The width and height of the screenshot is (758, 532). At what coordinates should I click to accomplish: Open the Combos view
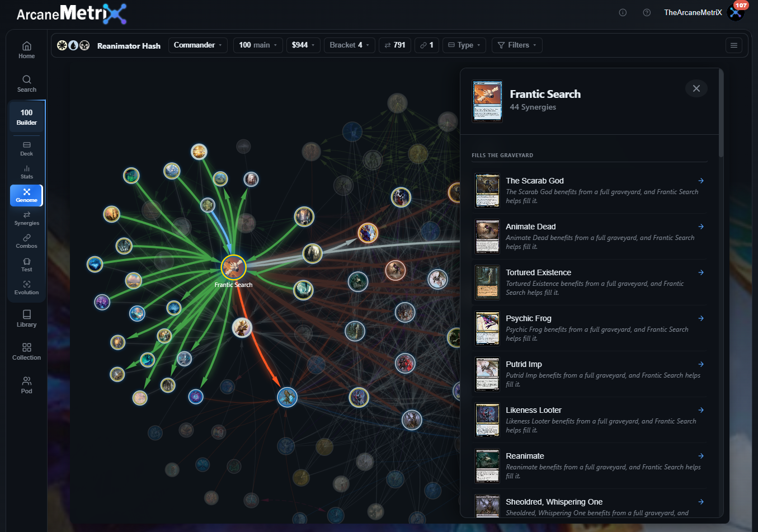(x=26, y=241)
